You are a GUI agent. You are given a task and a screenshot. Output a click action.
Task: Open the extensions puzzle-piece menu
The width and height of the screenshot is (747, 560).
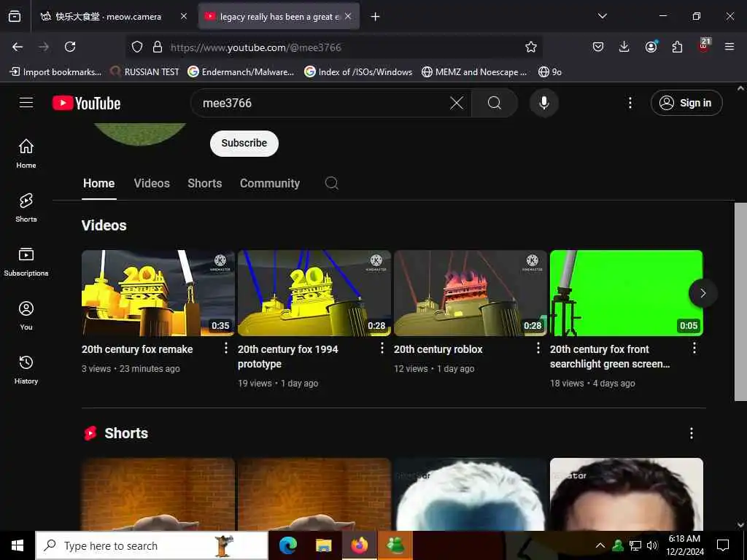(x=677, y=47)
